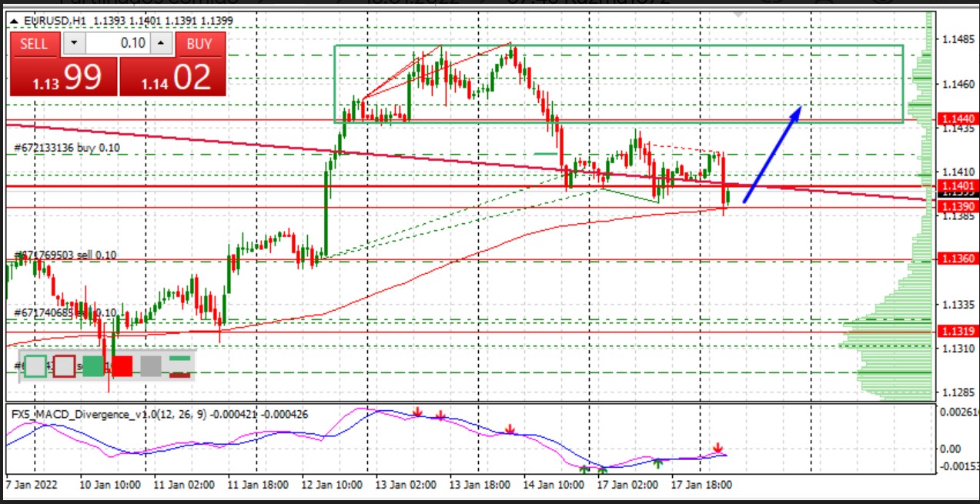Image resolution: width=980 pixels, height=504 pixels.
Task: Select the filled red rectangle tool
Action: point(122,365)
